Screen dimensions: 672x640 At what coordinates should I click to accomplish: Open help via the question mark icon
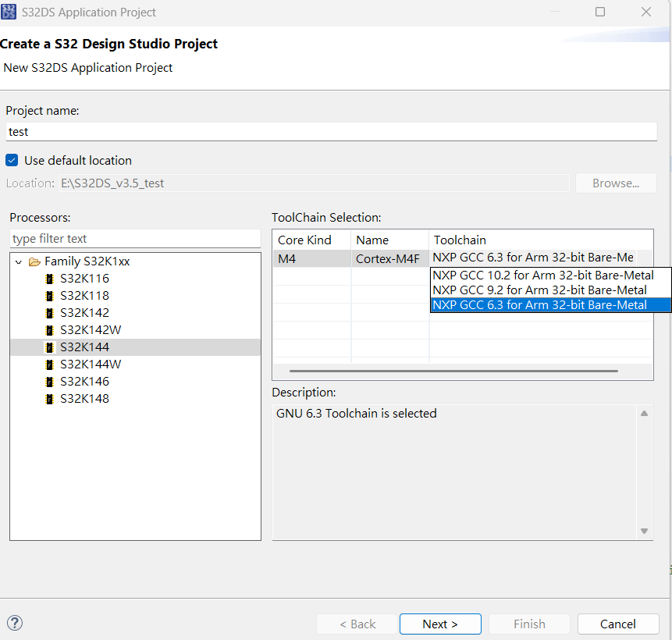(14, 623)
